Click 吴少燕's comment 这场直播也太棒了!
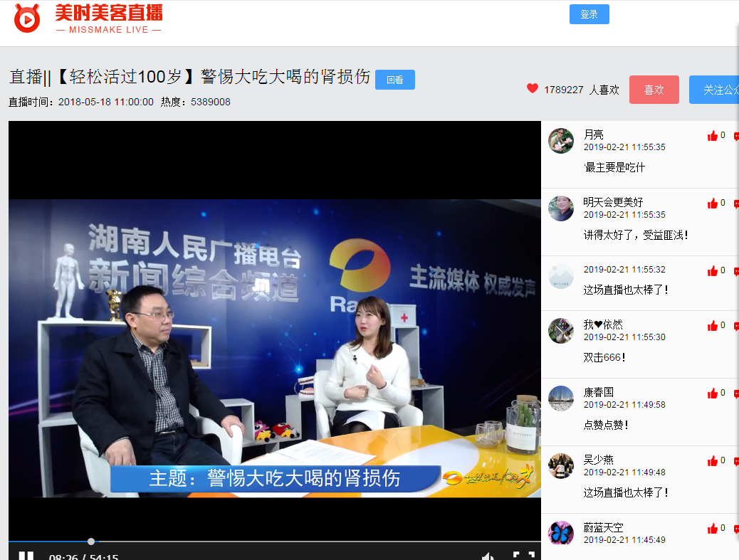The image size is (739, 560). 626,492
